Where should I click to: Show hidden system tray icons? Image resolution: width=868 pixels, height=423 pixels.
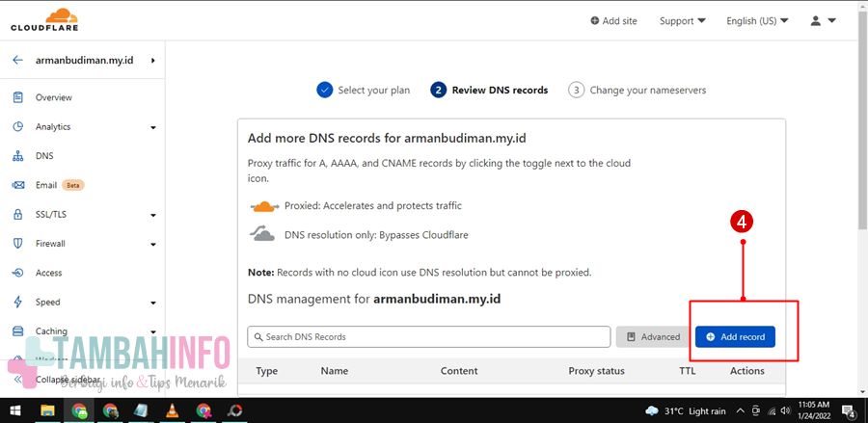[x=740, y=410]
